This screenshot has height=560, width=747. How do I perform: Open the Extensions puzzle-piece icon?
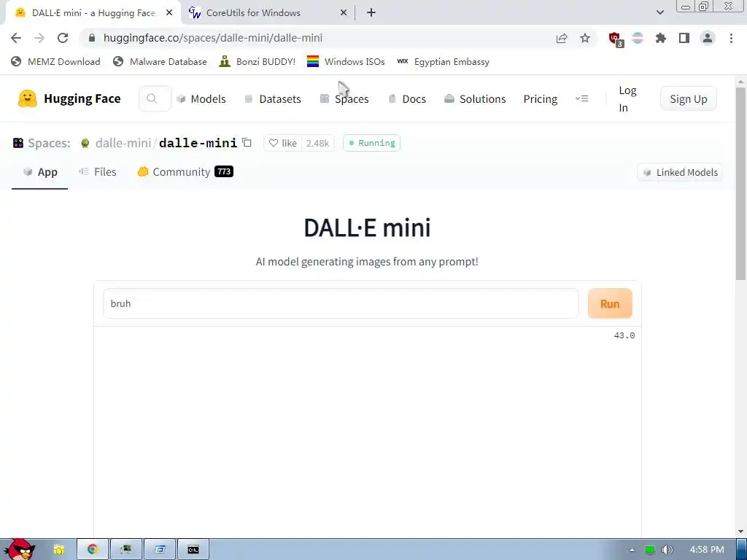(661, 38)
